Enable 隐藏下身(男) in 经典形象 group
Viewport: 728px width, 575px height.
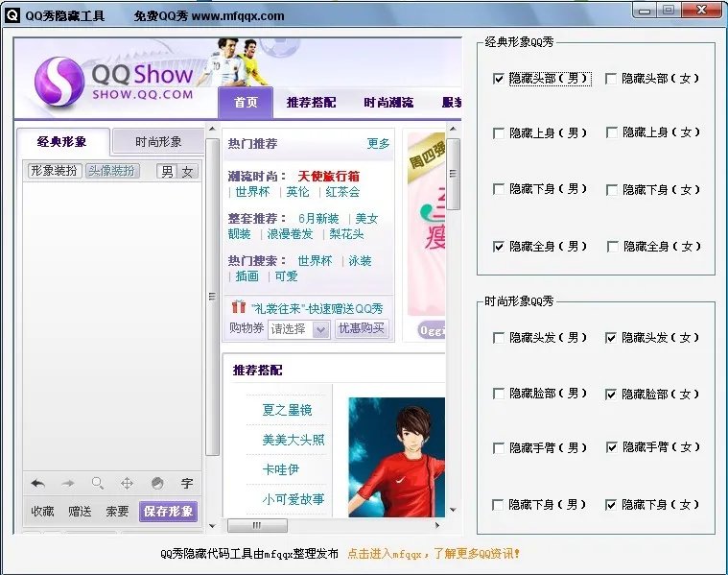(x=498, y=189)
